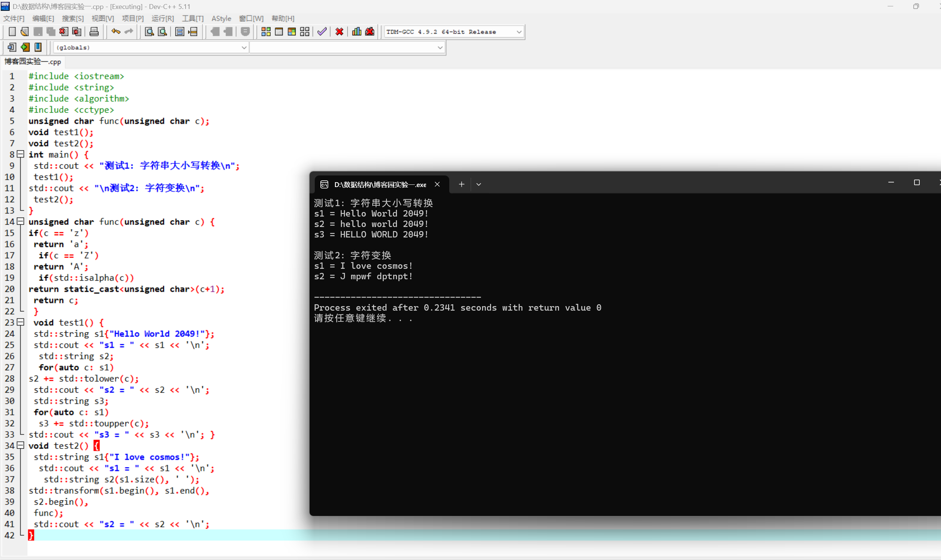Image resolution: width=941 pixels, height=560 pixels.
Task: Click the green plus insert icon
Action: 25,47
